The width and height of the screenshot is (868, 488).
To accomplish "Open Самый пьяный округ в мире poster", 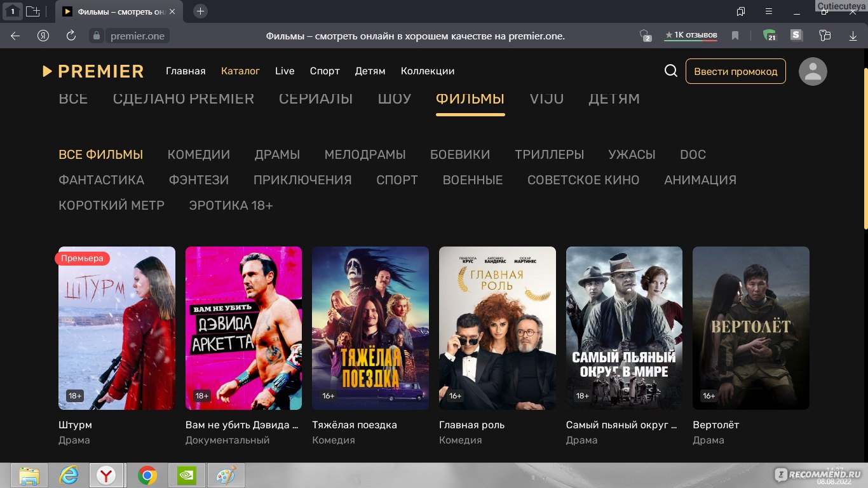I will tap(624, 328).
